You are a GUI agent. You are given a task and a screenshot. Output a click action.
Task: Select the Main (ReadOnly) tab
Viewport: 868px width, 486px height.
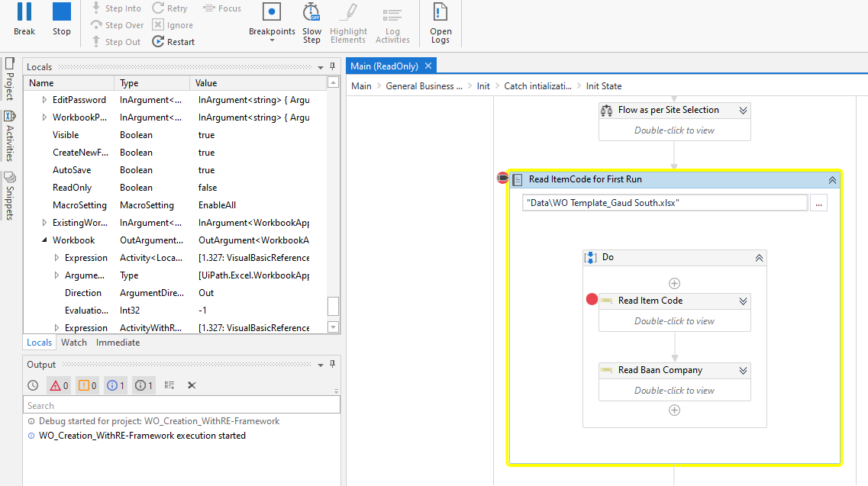pos(386,66)
